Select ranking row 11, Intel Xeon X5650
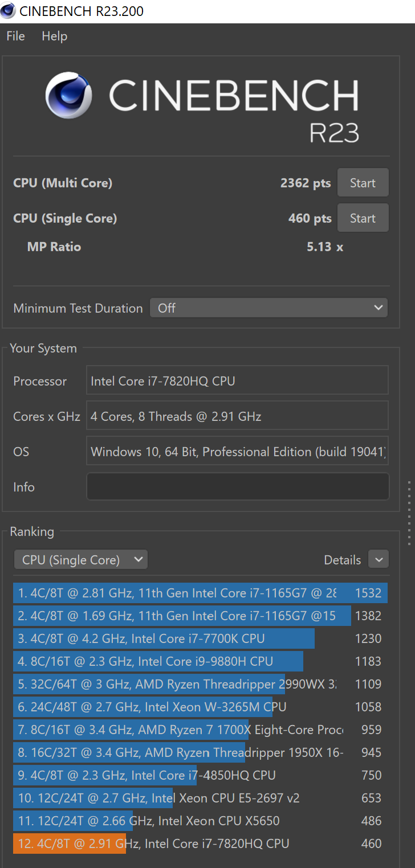The height and width of the screenshot is (868, 415). click(201, 821)
